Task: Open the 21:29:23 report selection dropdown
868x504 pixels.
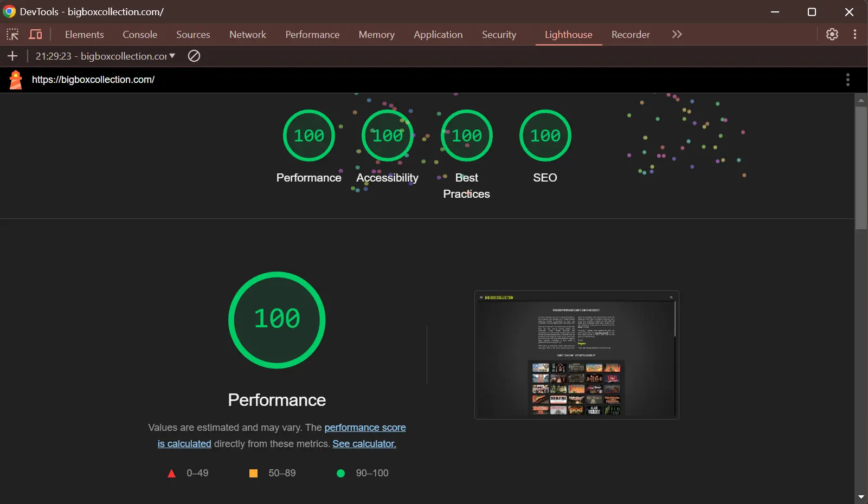Action: pos(106,56)
